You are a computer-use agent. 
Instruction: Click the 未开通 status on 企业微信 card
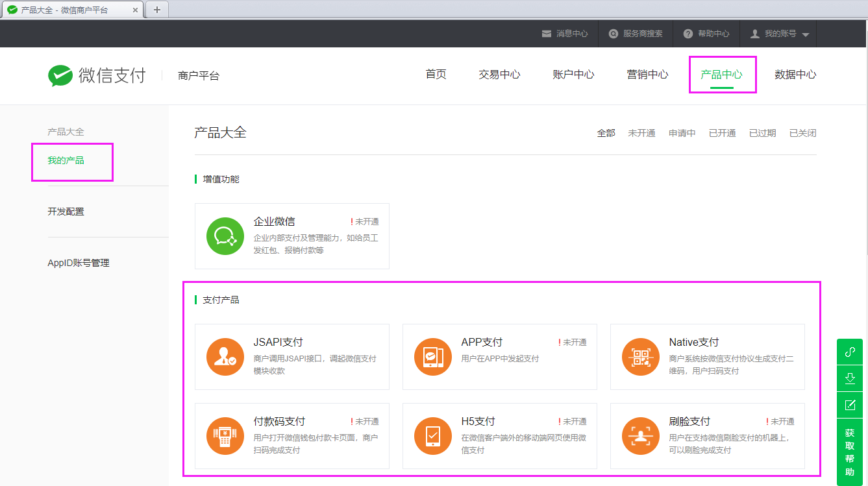pos(365,222)
